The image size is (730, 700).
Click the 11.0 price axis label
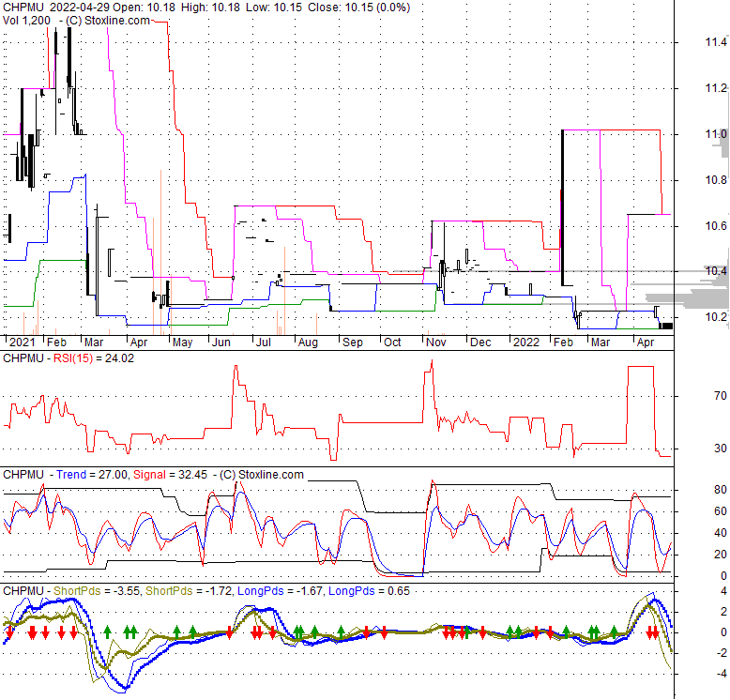point(716,134)
